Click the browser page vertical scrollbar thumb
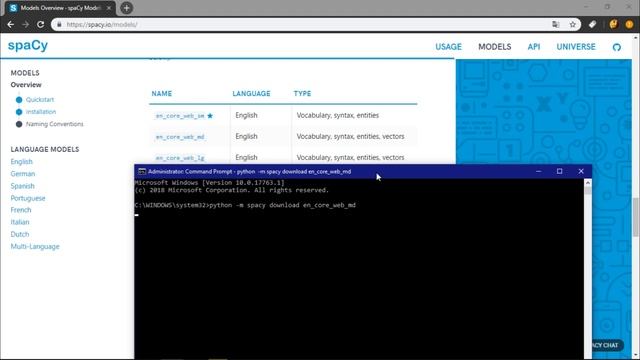 coord(636,216)
